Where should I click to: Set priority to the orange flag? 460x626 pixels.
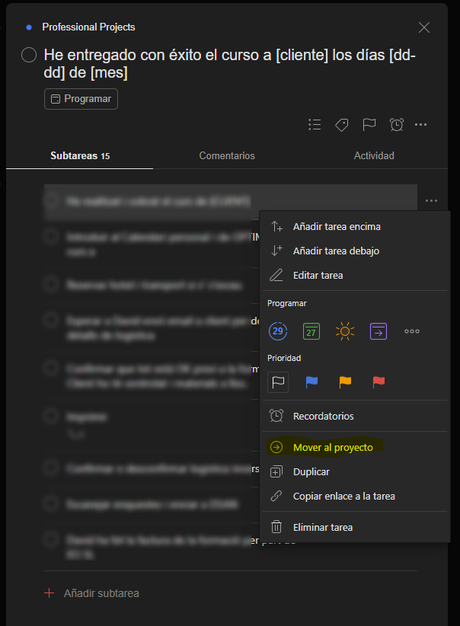(x=345, y=382)
